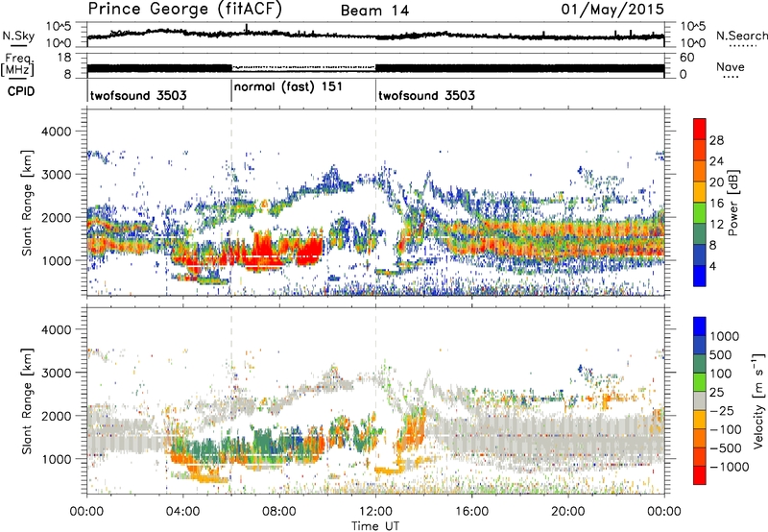768x532 pixels.
Task: Click the blue bottom segment of Power colorbar
Action: pyautogui.click(x=700, y=276)
